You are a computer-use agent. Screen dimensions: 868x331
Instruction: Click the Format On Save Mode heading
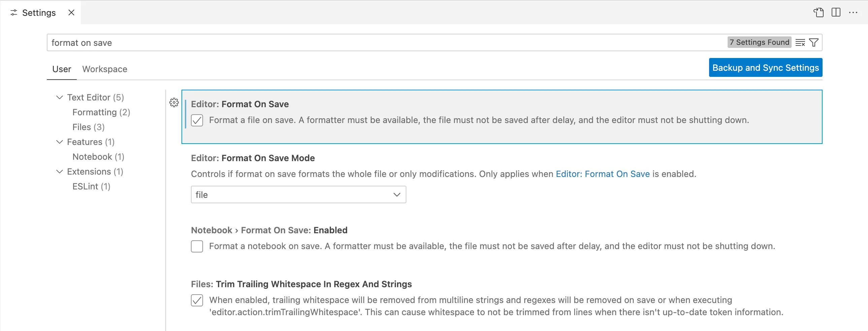[253, 158]
